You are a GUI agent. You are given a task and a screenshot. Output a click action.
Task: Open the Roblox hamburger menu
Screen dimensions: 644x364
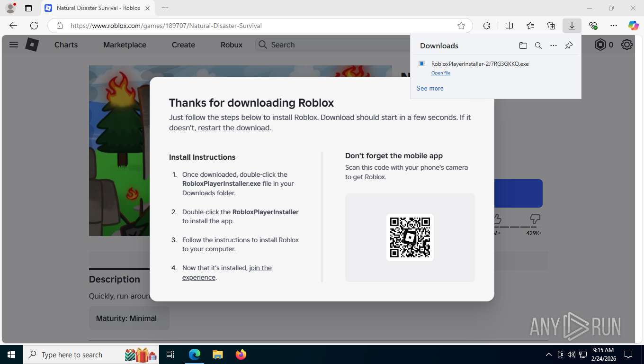coord(14,45)
